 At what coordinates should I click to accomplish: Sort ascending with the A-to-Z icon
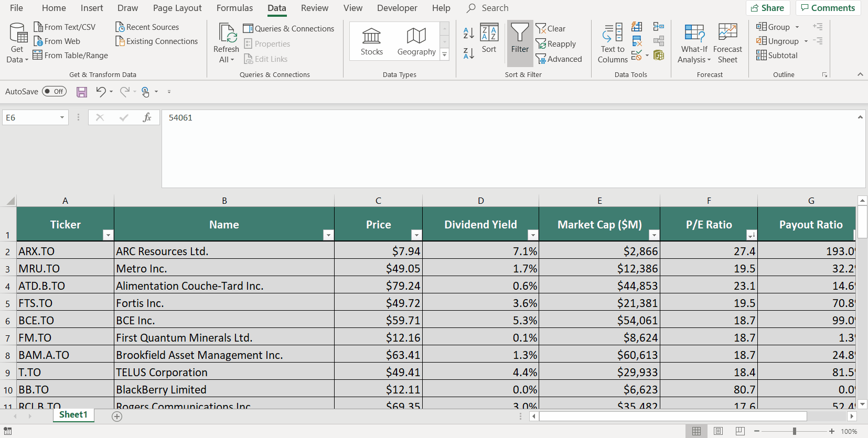coord(469,33)
